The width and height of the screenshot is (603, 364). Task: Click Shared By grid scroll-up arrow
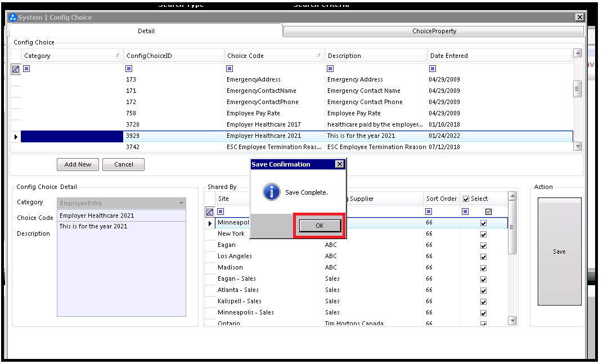click(512, 196)
